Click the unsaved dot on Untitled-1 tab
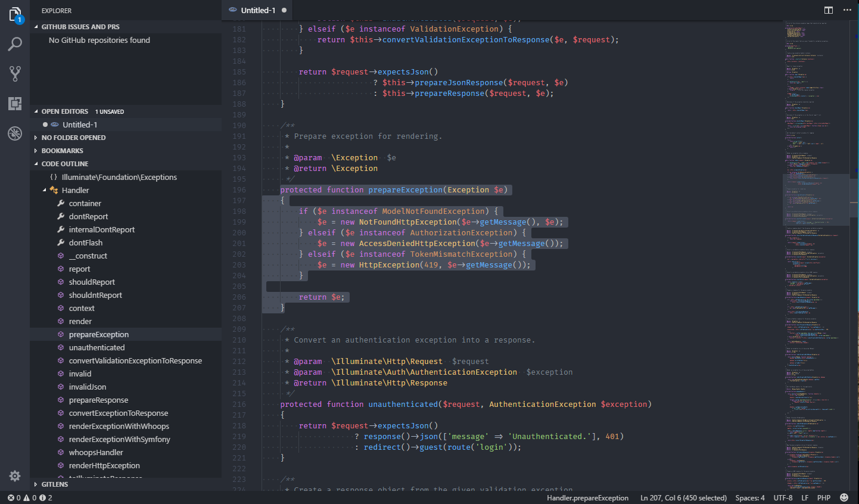 tap(284, 10)
